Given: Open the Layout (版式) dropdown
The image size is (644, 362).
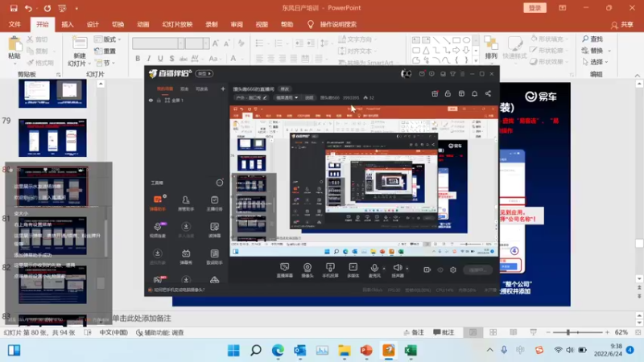Looking at the screenshot, I should pyautogui.click(x=108, y=39).
